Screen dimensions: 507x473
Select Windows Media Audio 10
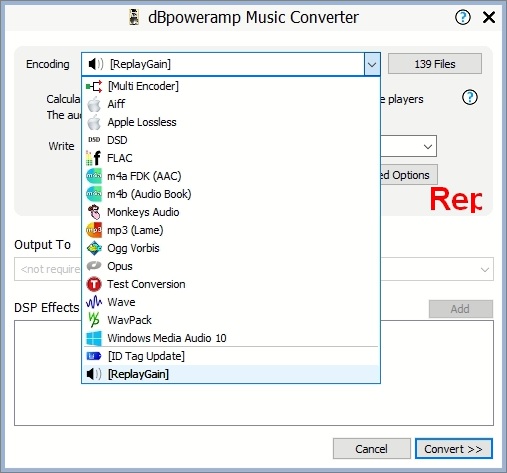click(231, 338)
